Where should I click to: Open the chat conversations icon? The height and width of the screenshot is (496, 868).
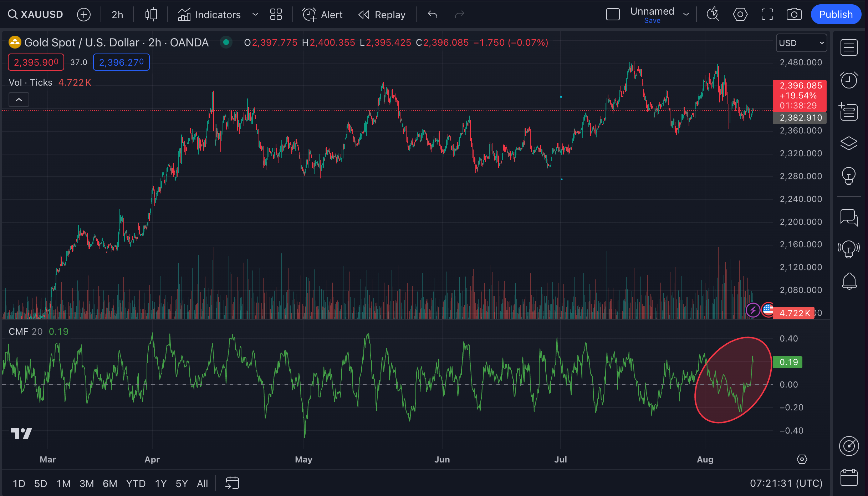tap(849, 217)
